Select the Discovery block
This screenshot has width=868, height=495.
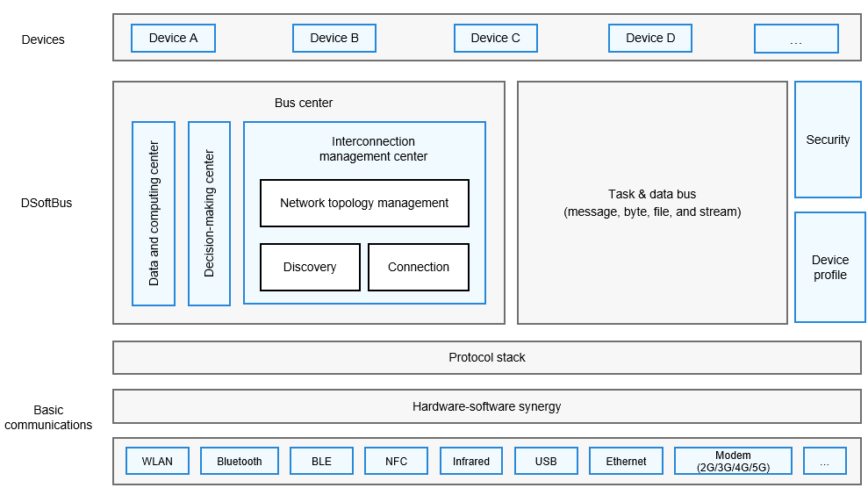pos(310,267)
